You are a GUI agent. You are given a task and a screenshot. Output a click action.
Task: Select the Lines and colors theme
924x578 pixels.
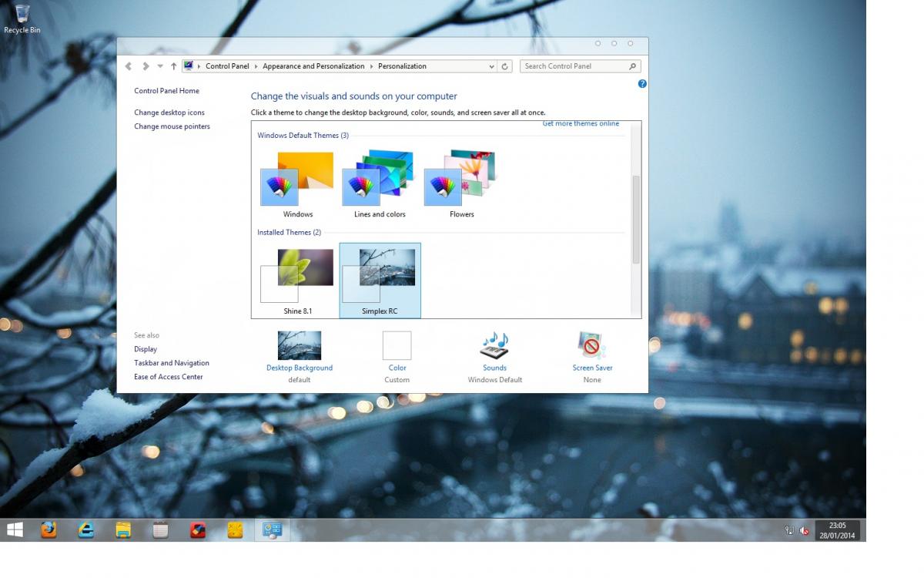click(x=380, y=185)
